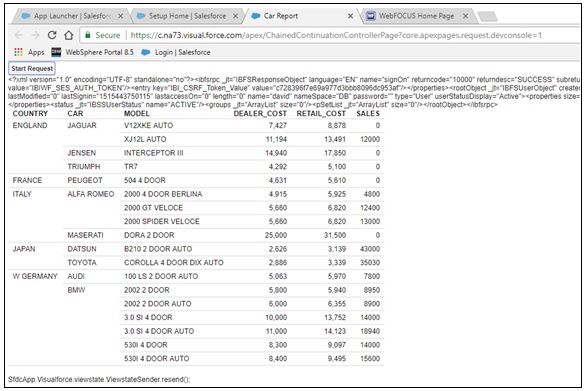Click sales value 43000
The image size is (585, 391).
[370, 249]
